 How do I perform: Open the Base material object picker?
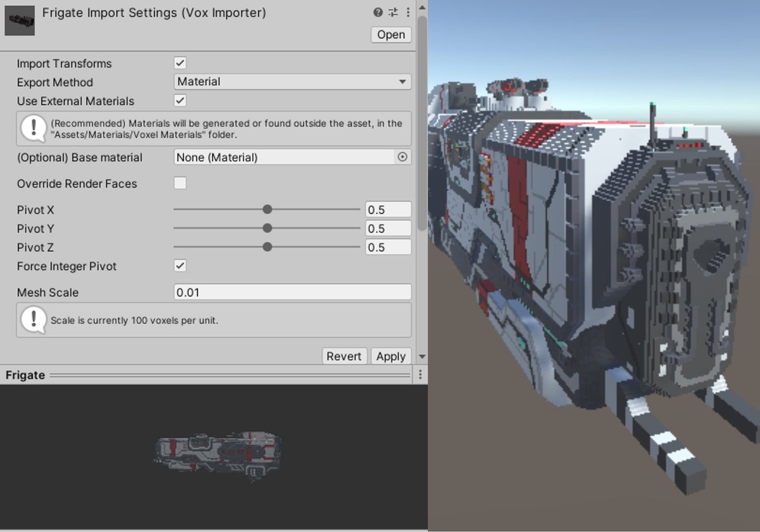[x=402, y=157]
